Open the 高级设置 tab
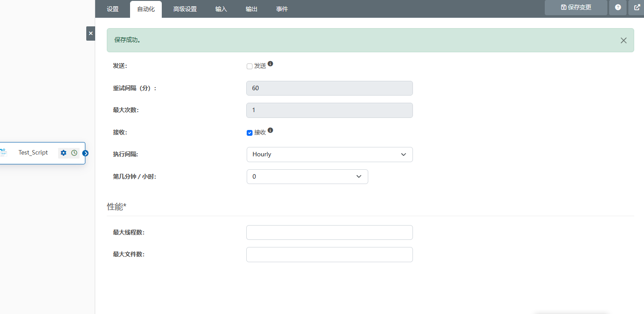 tap(185, 9)
